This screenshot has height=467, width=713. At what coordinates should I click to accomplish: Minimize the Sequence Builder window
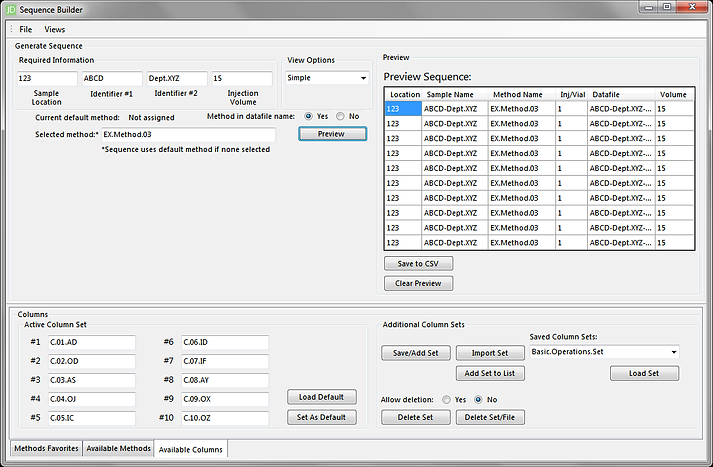coord(649,7)
